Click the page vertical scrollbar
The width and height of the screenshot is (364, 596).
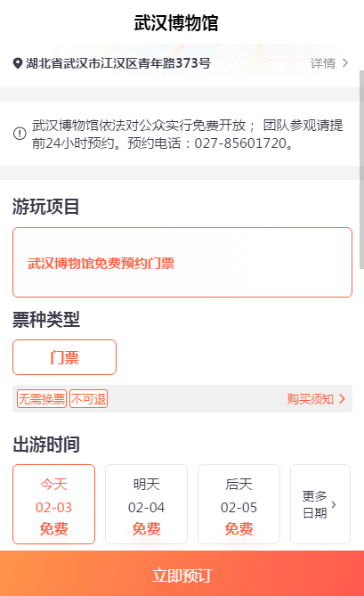(361, 169)
